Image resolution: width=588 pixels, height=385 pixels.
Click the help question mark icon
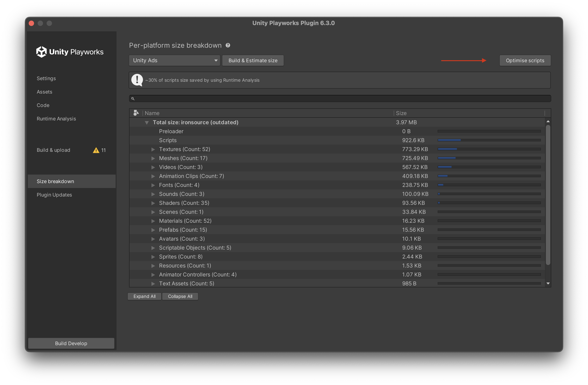coord(228,45)
